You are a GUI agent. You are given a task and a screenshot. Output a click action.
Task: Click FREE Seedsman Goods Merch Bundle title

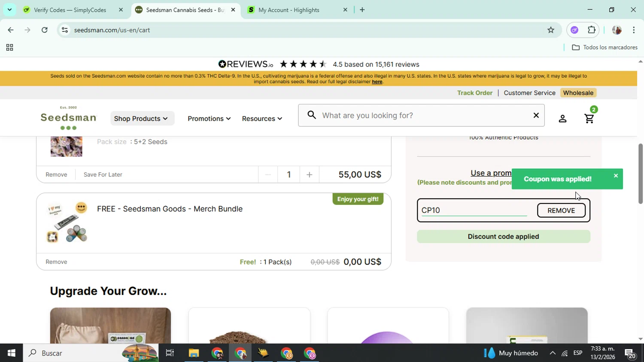tap(170, 209)
